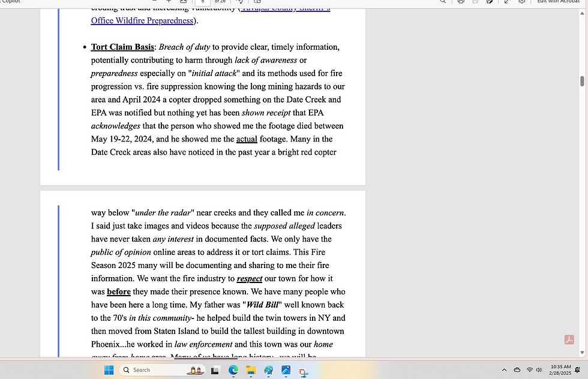The image size is (588, 379).
Task: Click the text "Season 2025"
Action: click(x=113, y=265)
